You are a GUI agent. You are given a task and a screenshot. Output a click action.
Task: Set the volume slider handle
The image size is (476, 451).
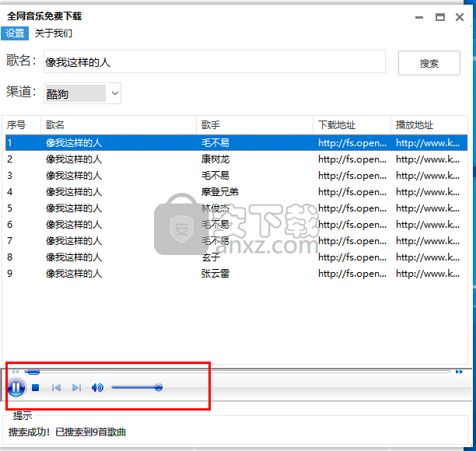159,387
